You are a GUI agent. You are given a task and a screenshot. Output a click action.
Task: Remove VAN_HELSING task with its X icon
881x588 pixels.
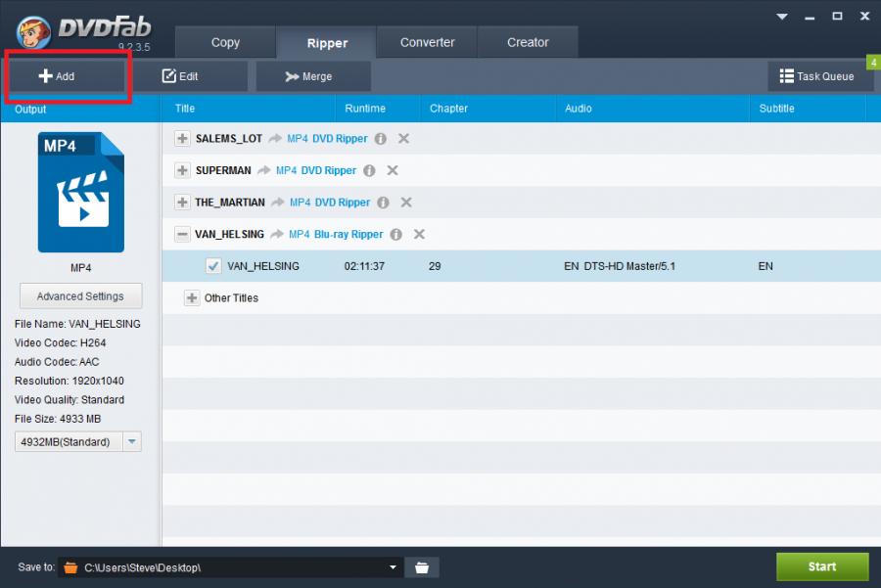click(x=419, y=235)
